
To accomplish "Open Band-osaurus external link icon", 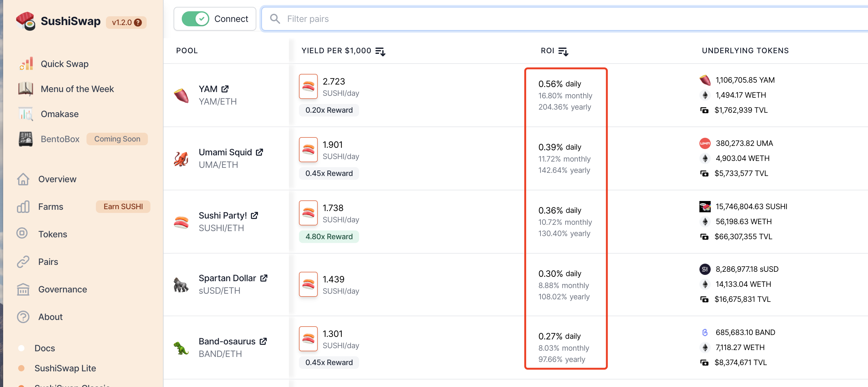I will tap(263, 342).
